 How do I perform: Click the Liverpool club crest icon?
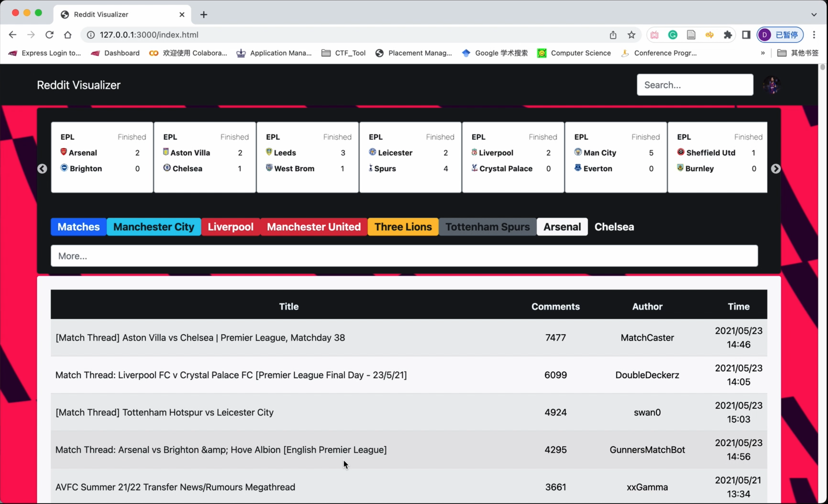[x=474, y=152]
